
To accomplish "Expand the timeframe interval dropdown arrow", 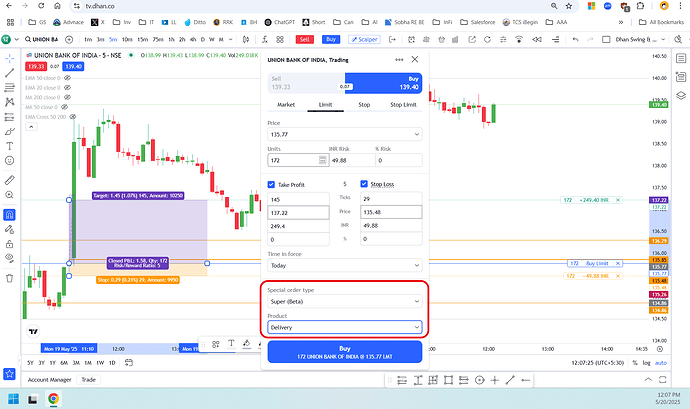I will pyautogui.click(x=231, y=40).
